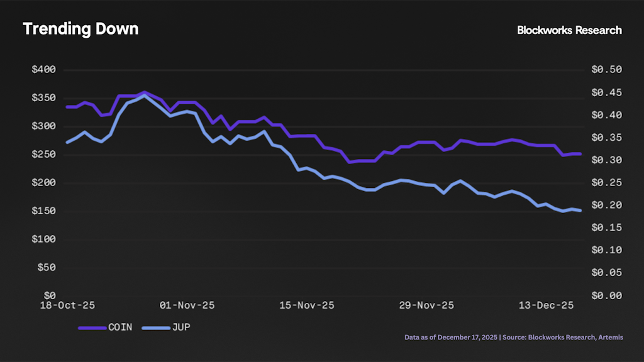Toggle the JUP series legend label

(x=181, y=327)
